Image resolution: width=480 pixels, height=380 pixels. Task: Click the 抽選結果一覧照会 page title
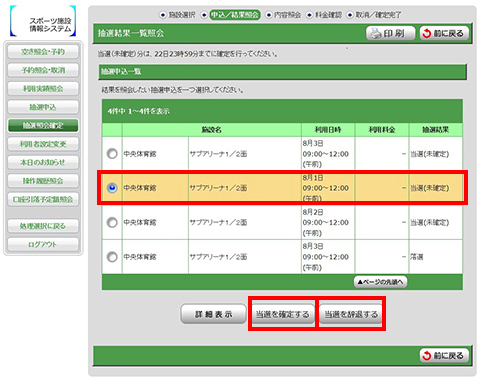[131, 33]
